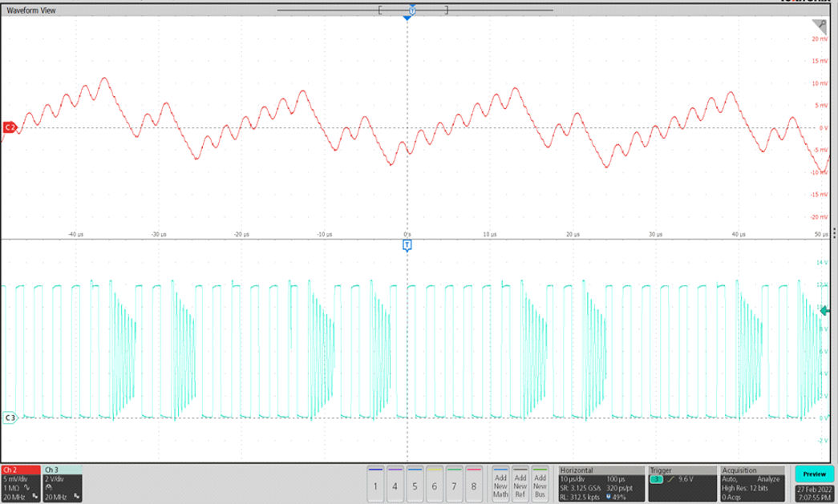
Task: Open the Horizontal settings badge
Action: pyautogui.click(x=601, y=484)
